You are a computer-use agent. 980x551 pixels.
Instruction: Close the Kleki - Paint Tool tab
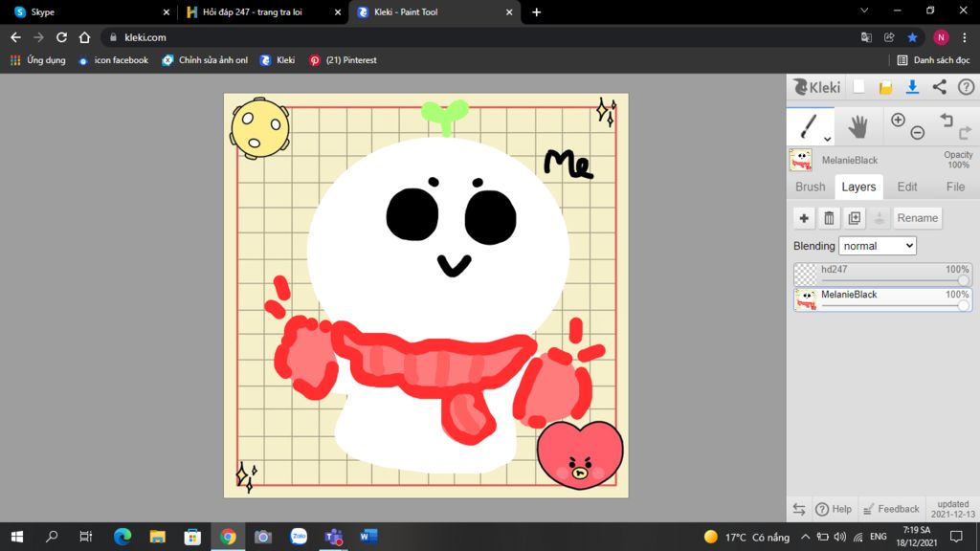tap(509, 11)
